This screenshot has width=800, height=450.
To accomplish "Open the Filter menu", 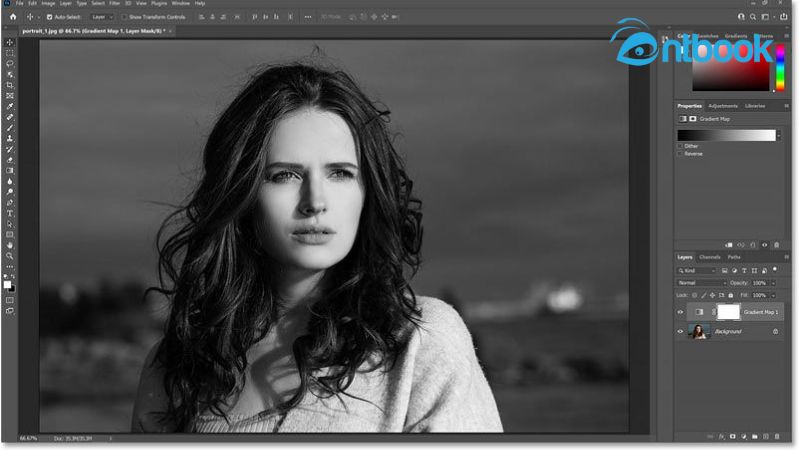I will tap(114, 3).
